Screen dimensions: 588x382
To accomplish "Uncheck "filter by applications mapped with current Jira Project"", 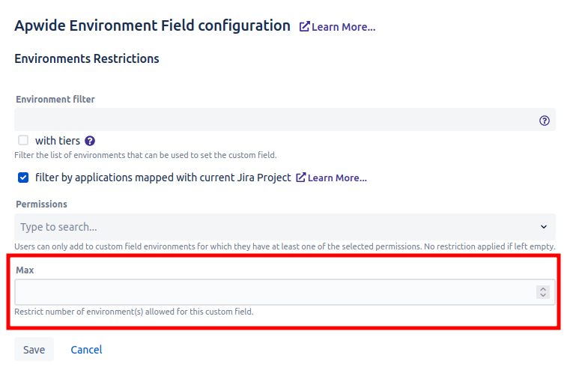I will pos(23,178).
